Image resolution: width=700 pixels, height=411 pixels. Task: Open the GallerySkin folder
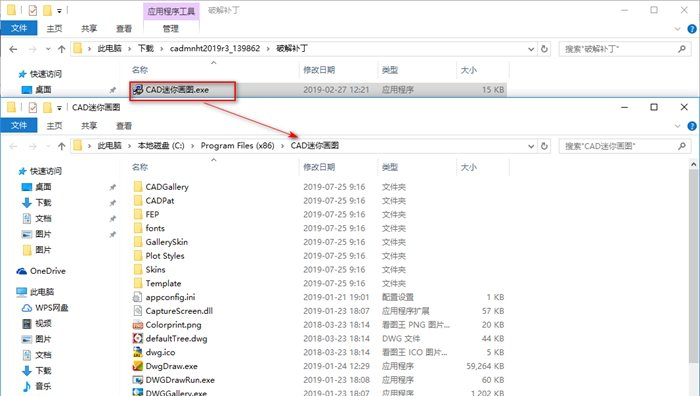tap(166, 242)
